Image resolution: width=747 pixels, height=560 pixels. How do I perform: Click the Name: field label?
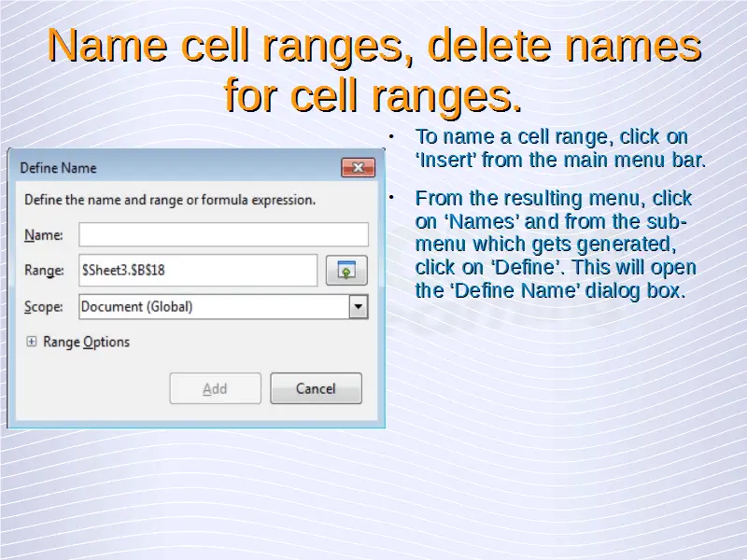tap(43, 235)
